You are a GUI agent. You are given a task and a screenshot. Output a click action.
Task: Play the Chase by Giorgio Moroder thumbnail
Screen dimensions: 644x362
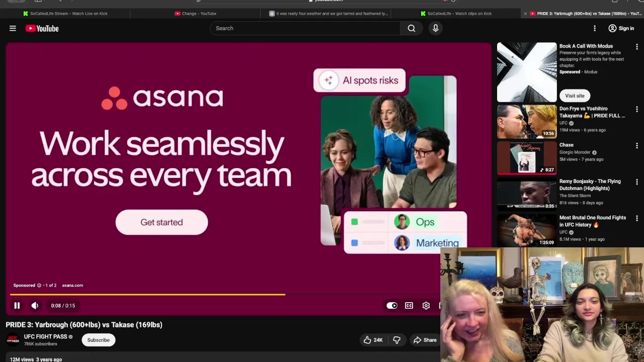(527, 158)
